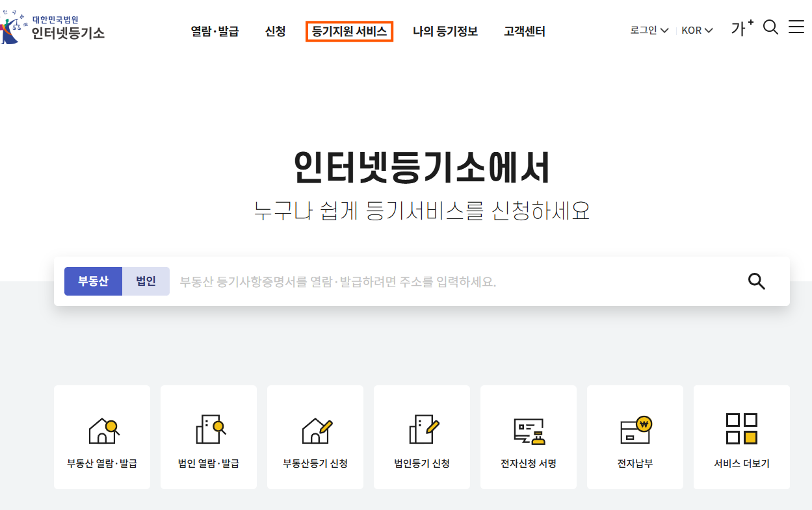Image resolution: width=812 pixels, height=510 pixels.
Task: Click the 인터넷등기소 court logo
Action: click(x=53, y=29)
